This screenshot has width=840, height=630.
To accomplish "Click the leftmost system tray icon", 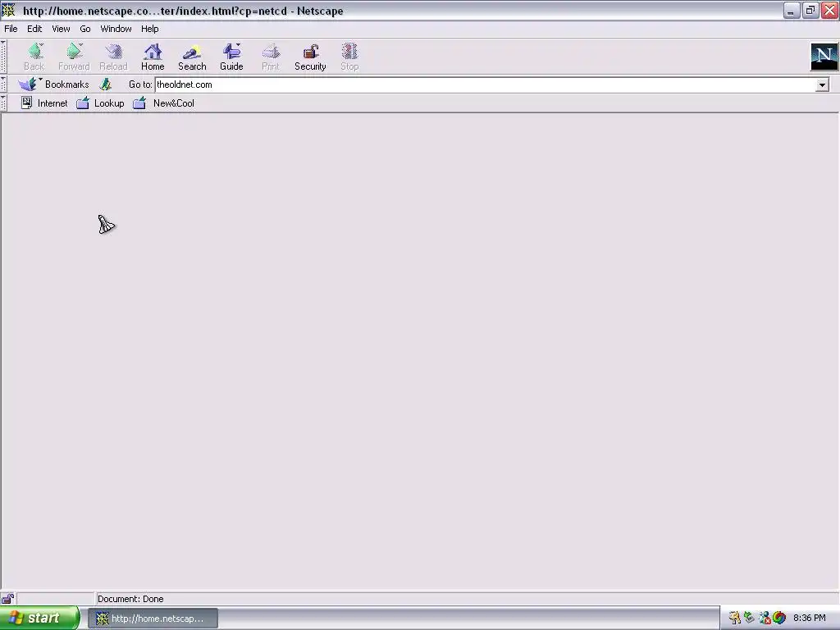I will click(734, 619).
